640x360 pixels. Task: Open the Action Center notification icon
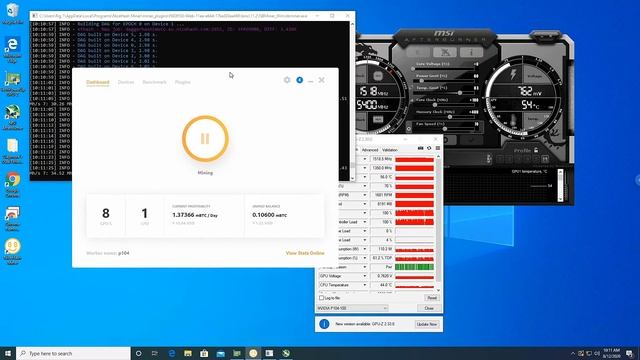(x=630, y=353)
